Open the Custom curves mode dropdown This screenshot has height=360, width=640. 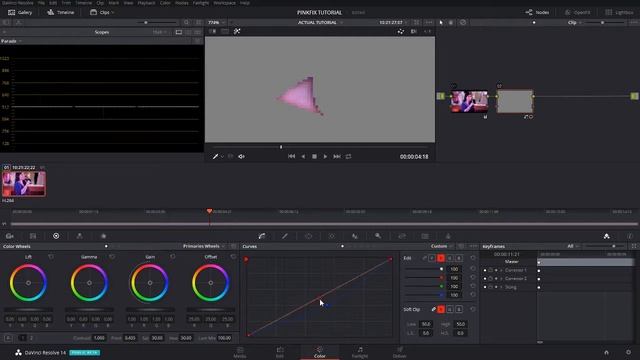(442, 246)
